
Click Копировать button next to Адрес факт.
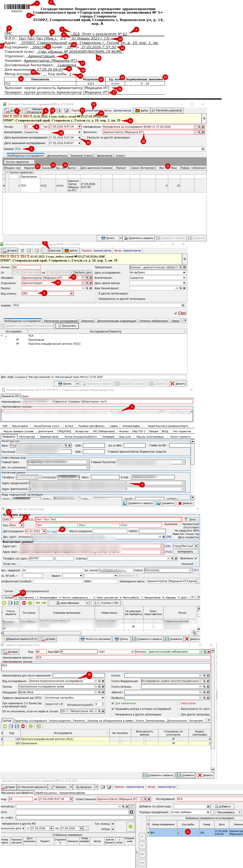pos(185,552)
